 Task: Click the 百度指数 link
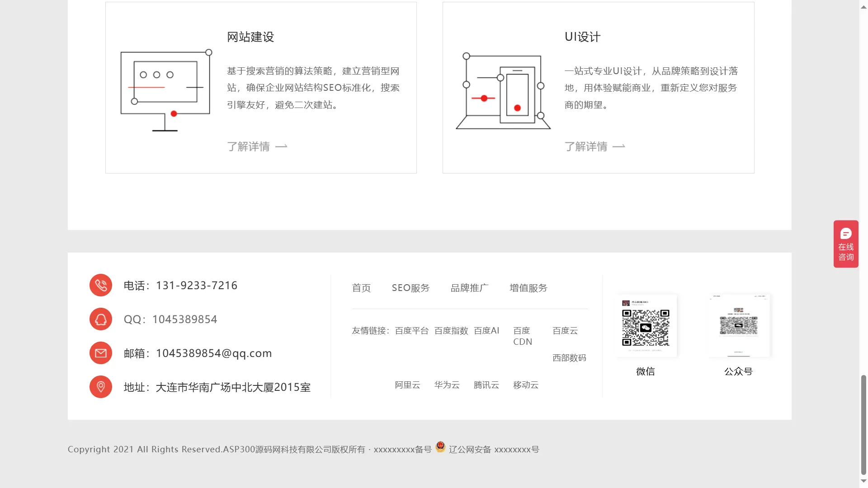coord(451,330)
